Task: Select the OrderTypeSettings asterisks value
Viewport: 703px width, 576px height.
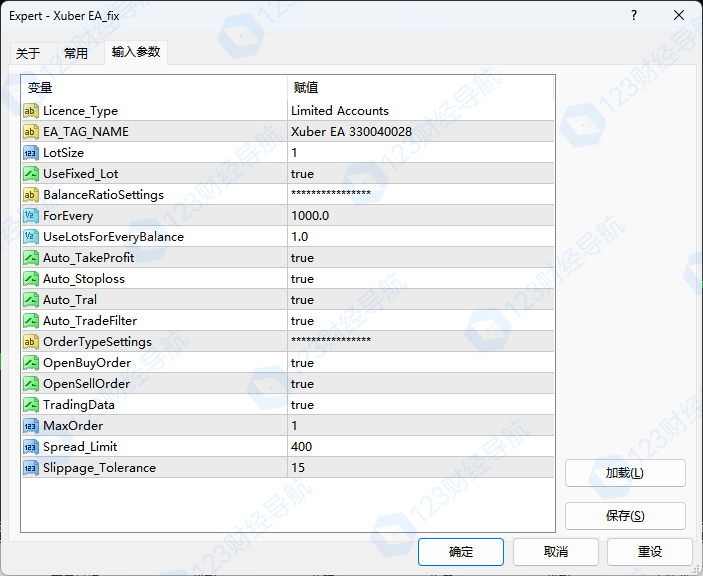Action: tap(331, 341)
